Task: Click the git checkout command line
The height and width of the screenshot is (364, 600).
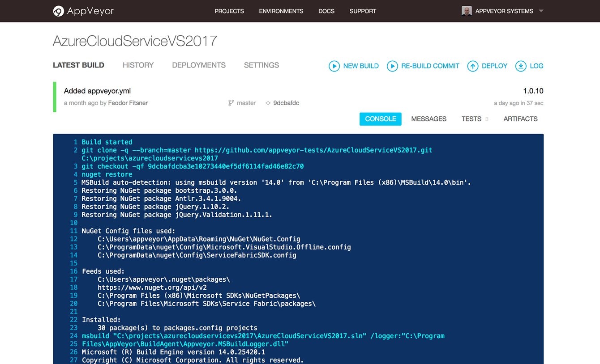Action: (x=193, y=166)
